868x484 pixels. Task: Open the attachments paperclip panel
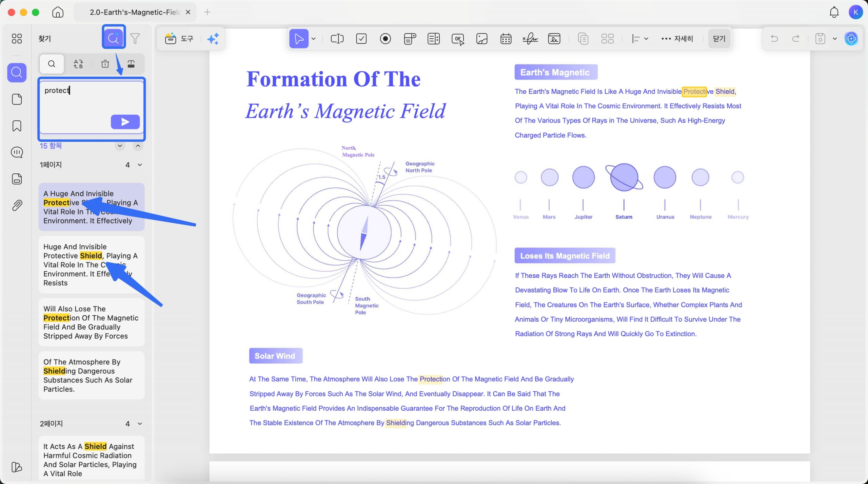17,205
